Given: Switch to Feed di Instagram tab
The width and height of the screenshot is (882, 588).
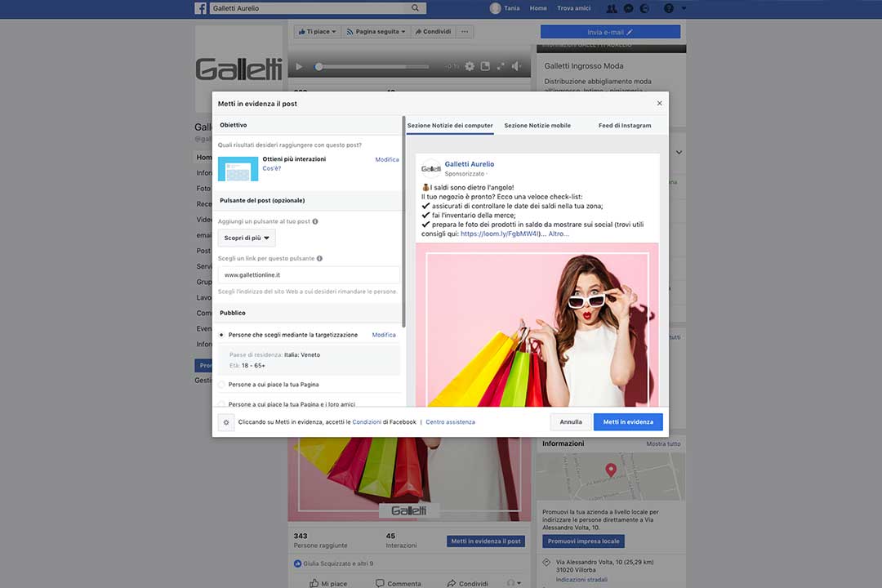Looking at the screenshot, I should pyautogui.click(x=625, y=126).
